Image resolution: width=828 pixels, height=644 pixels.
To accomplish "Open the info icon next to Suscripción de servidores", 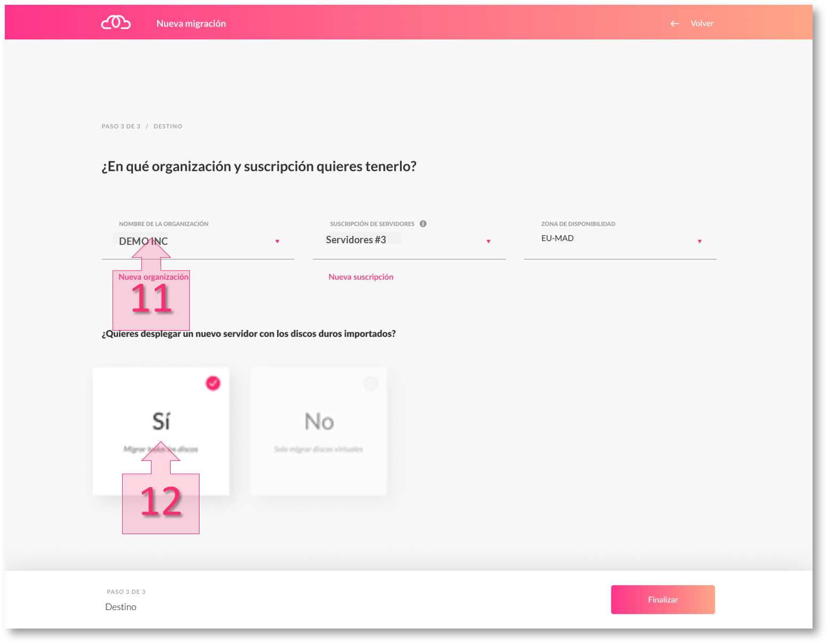I will (x=423, y=224).
